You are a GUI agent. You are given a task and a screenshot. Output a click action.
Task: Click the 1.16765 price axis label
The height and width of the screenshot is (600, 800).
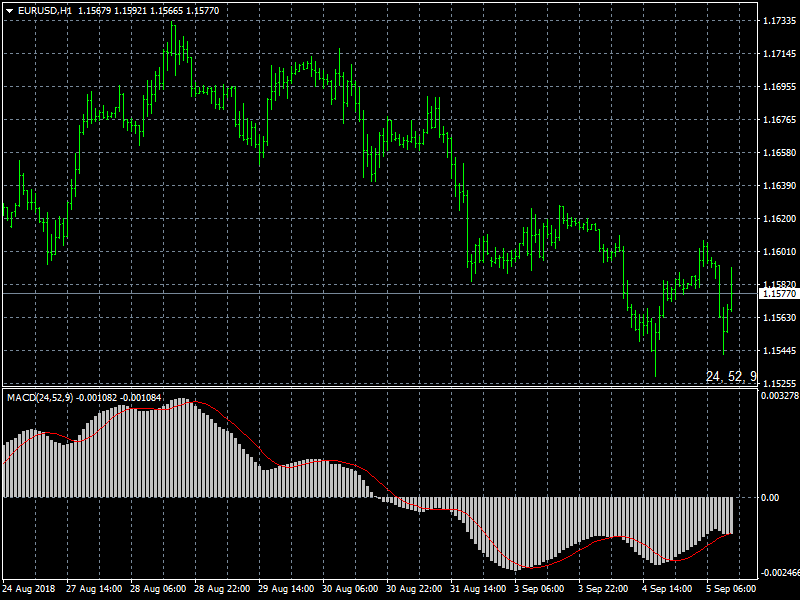point(779,120)
